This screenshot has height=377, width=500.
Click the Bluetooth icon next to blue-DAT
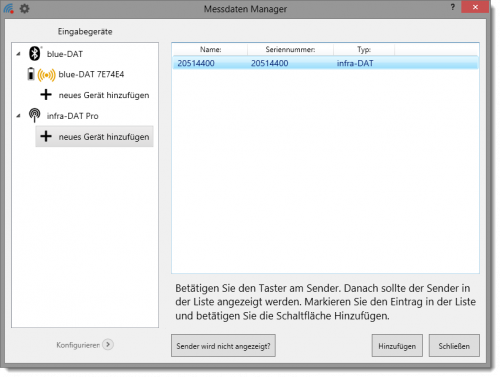[x=35, y=53]
